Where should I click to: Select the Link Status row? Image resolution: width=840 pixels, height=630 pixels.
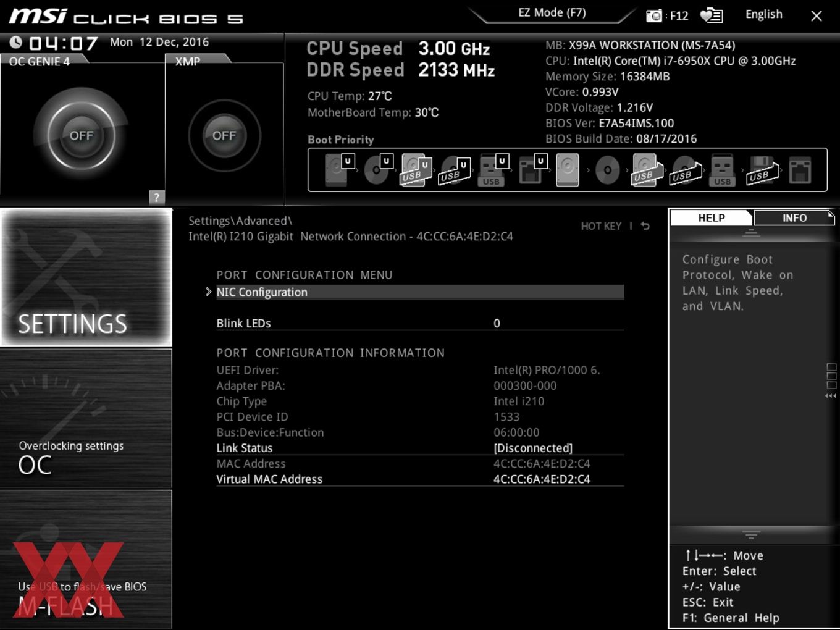click(420, 448)
